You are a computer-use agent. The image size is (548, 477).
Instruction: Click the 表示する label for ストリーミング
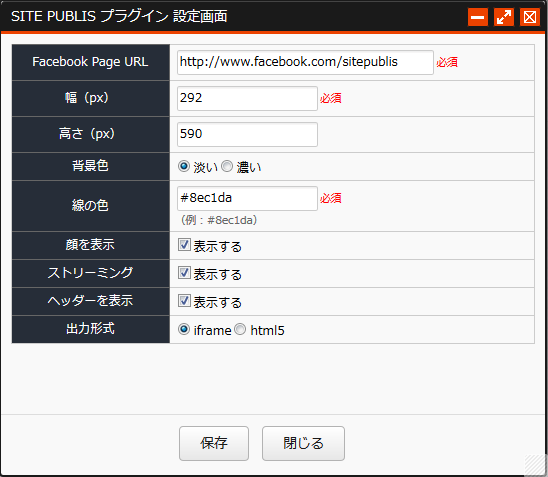click(x=217, y=275)
